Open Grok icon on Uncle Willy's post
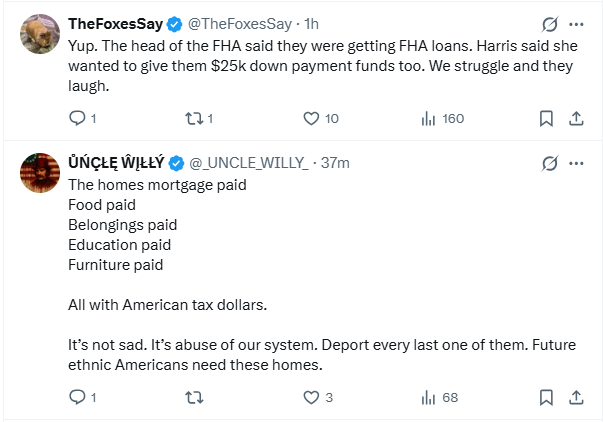The width and height of the screenshot is (603, 422). point(548,163)
